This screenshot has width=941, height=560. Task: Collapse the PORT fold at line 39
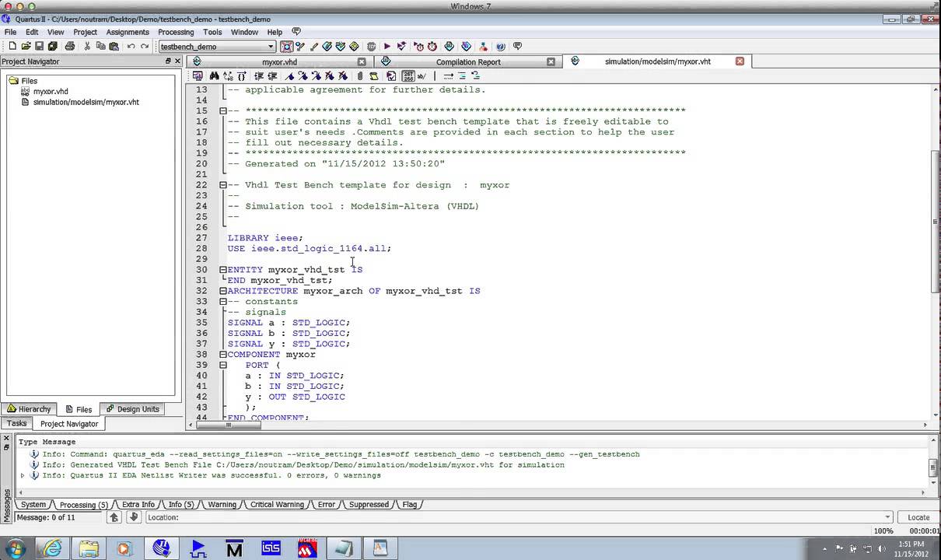[x=223, y=365]
